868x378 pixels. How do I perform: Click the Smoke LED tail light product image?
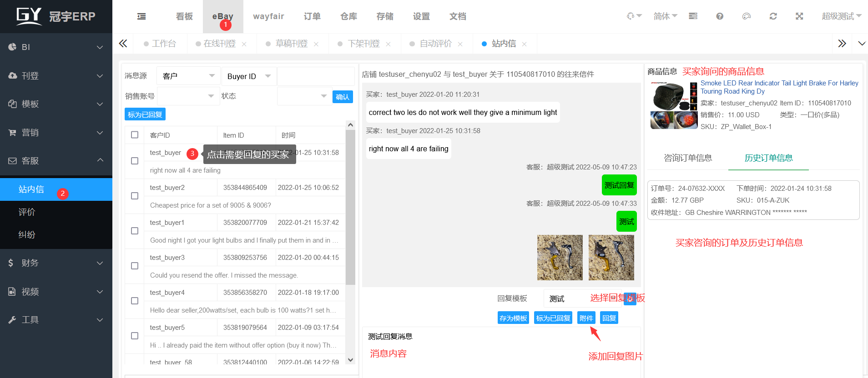click(x=674, y=105)
